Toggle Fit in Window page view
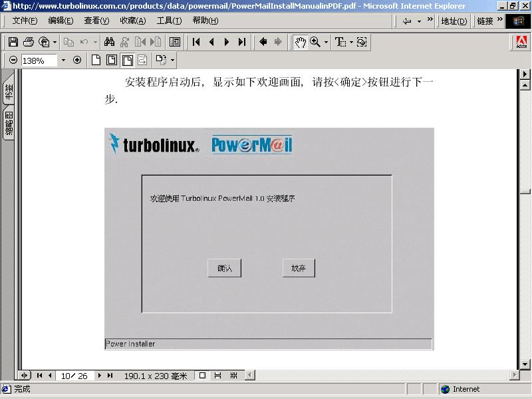This screenshot has height=399, width=532. point(111,60)
